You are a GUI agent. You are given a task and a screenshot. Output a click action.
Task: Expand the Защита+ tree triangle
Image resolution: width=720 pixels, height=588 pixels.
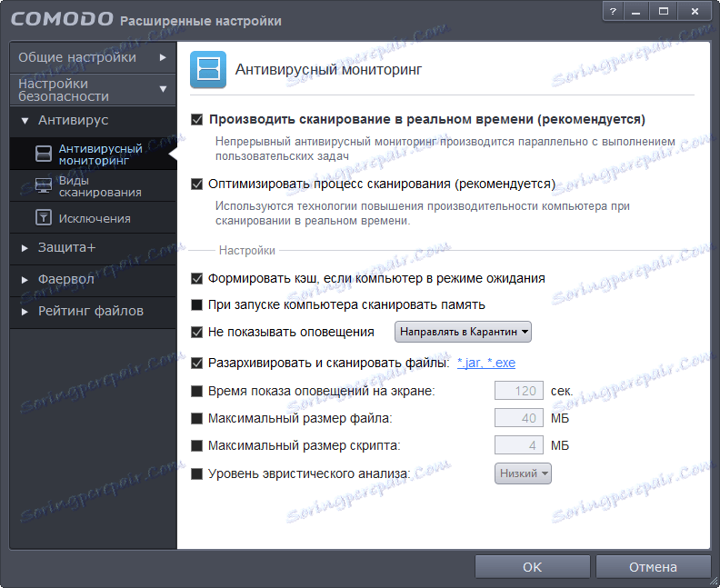point(25,248)
